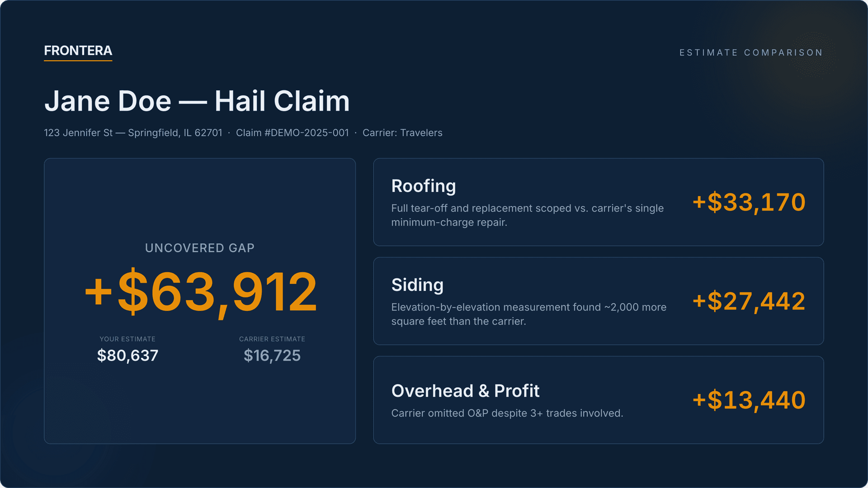Click the Your Estimate label

pos(127,339)
